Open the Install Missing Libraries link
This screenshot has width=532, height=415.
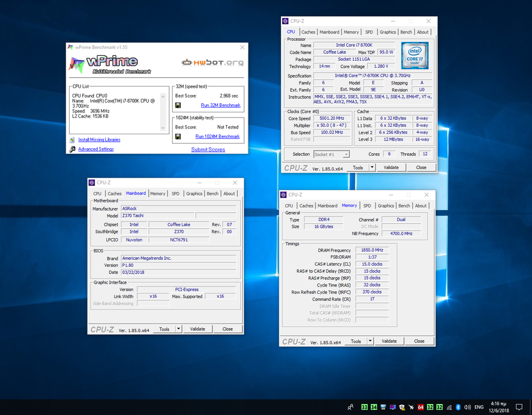point(99,140)
